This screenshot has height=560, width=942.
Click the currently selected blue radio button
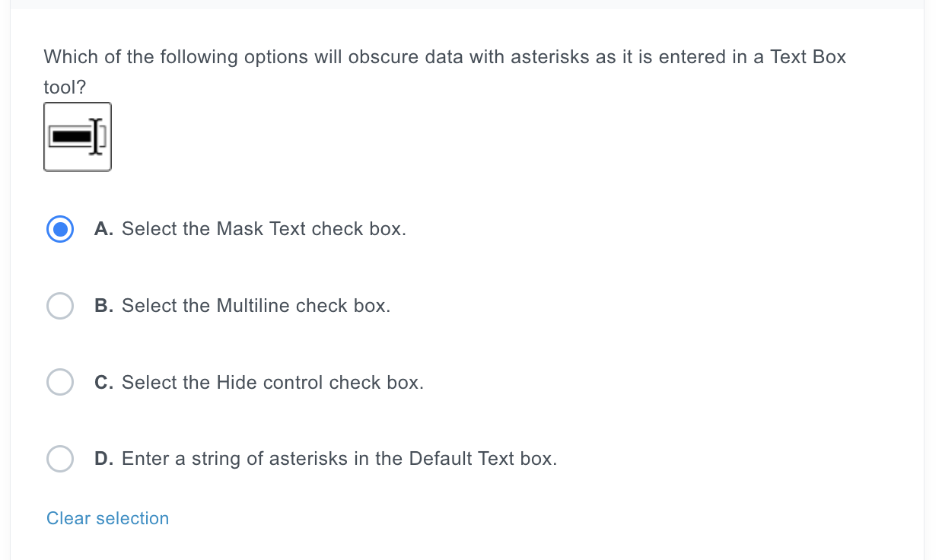[60, 228]
